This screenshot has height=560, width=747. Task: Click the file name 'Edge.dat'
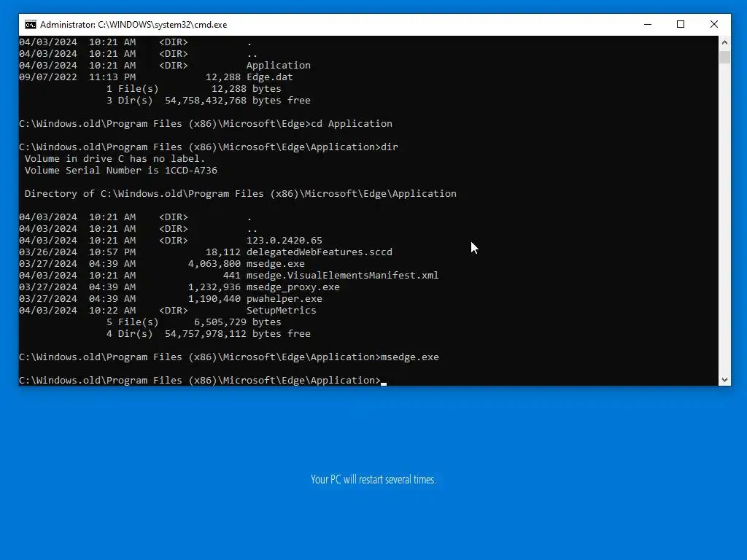[270, 77]
